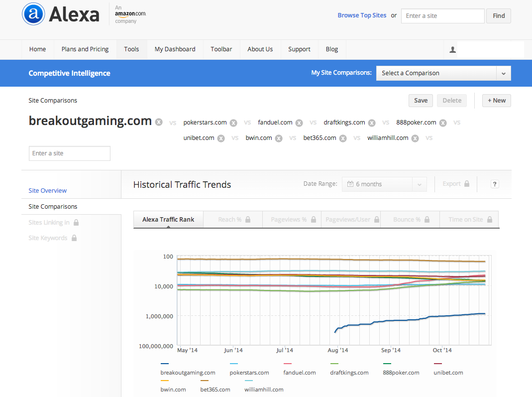This screenshot has width=532, height=397.
Task: Remove breakoutgaming.com from the comparison
Action: tap(159, 122)
